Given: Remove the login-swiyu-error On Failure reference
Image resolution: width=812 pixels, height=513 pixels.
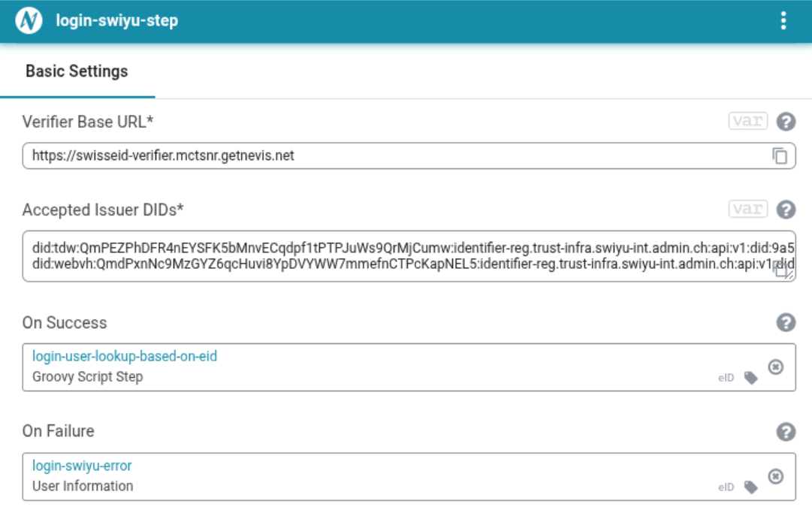Looking at the screenshot, I should (775, 476).
